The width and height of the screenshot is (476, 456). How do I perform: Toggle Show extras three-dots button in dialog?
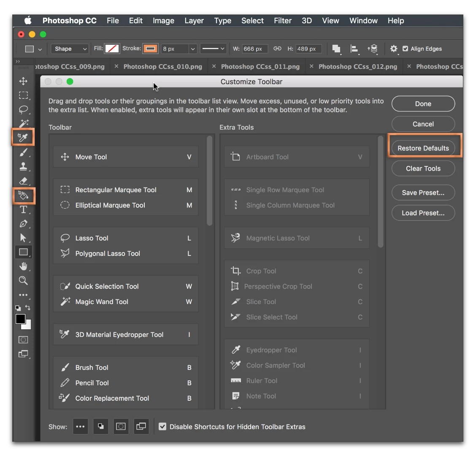[81, 426]
